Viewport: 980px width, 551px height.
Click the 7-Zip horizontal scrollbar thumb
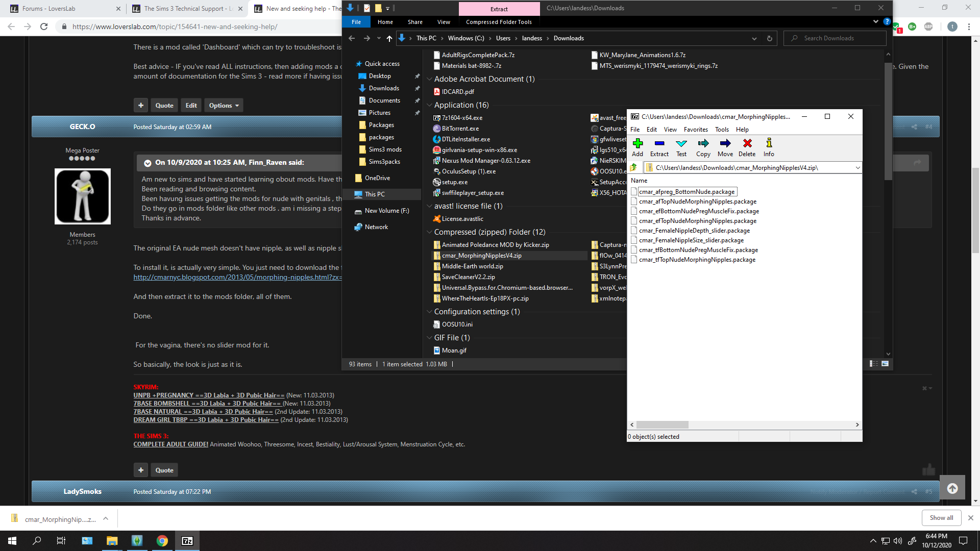(x=663, y=424)
